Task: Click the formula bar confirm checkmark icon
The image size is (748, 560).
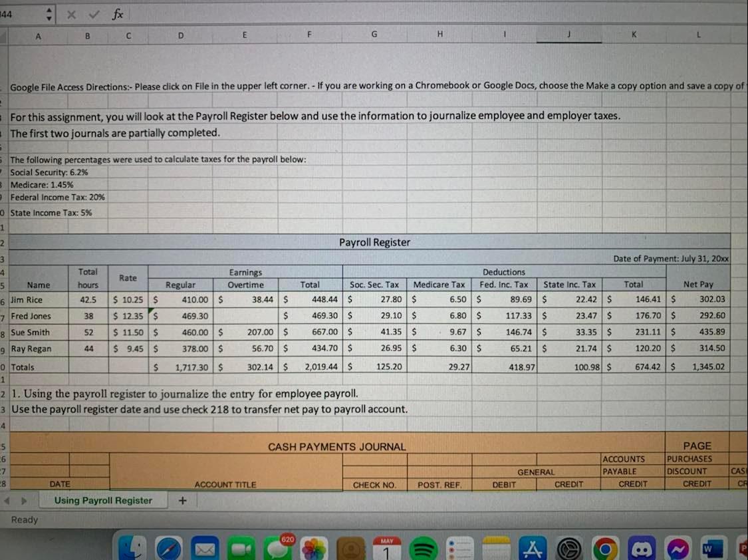Action: pos(94,15)
